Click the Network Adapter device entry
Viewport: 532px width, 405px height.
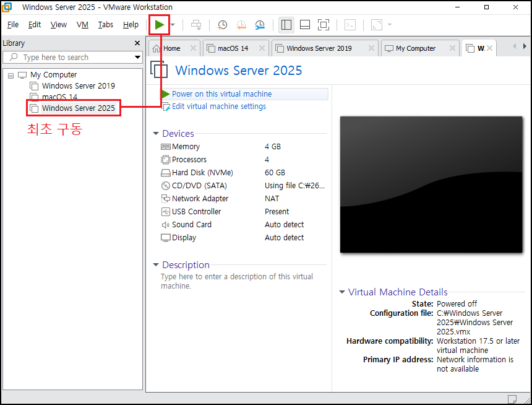[x=200, y=199]
